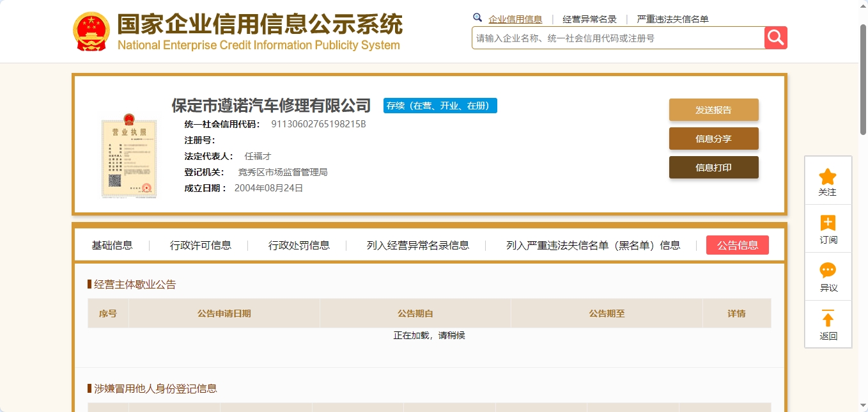
Task: Click the company name 保定市遵诺汽车修理有限公司
Action: 271,106
